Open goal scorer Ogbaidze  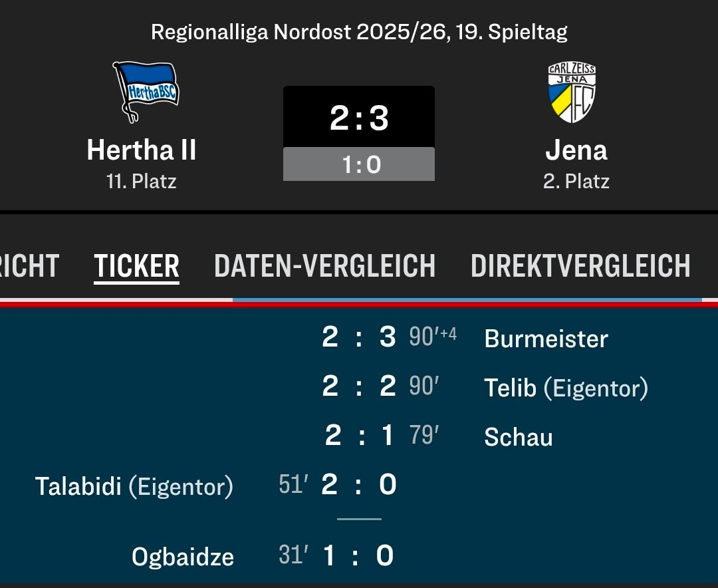[182, 556]
